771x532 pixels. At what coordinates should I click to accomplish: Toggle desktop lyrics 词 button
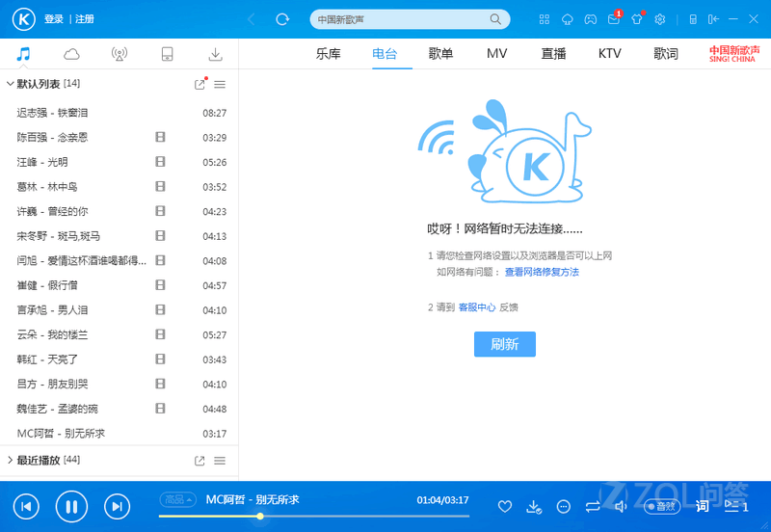[703, 506]
